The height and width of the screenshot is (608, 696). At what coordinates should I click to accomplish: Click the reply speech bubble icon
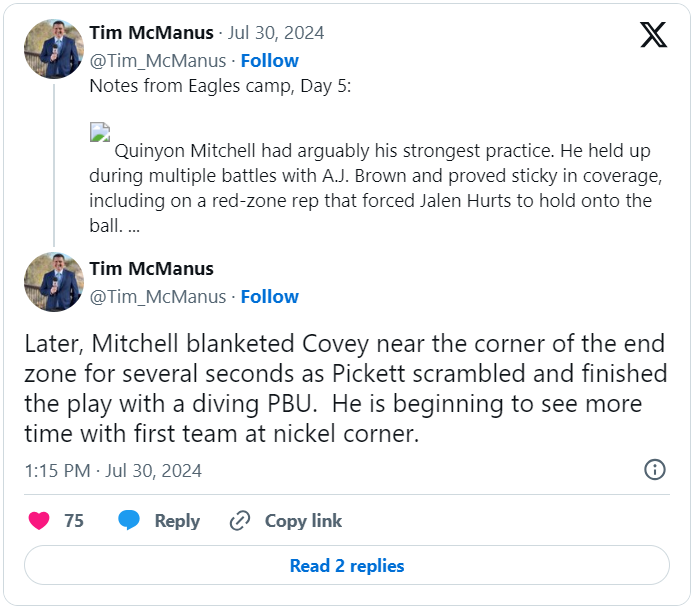(x=129, y=520)
